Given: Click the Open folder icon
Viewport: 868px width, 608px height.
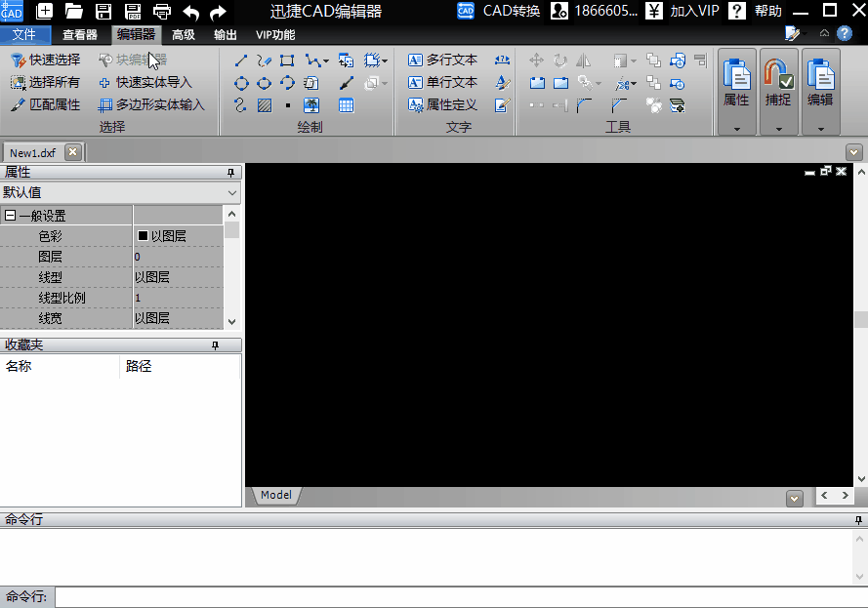Looking at the screenshot, I should click(x=73, y=11).
